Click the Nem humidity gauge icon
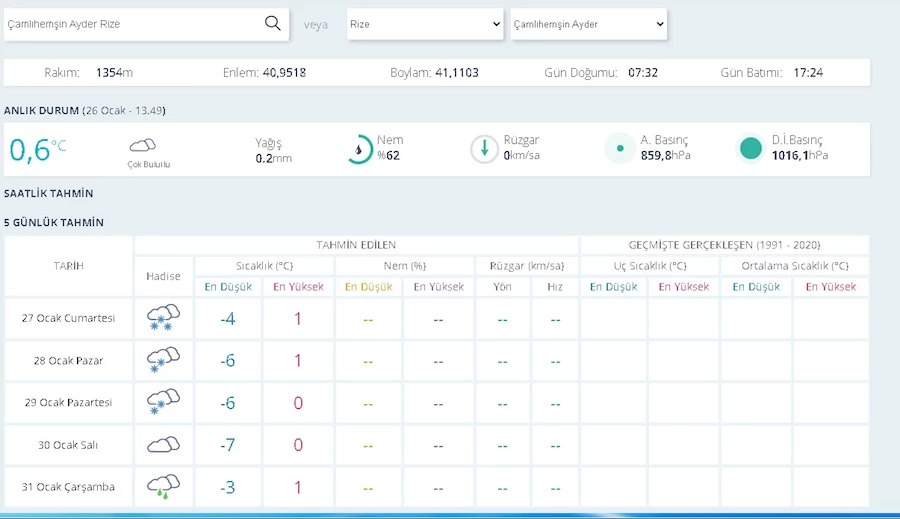The image size is (900, 519). point(360,149)
